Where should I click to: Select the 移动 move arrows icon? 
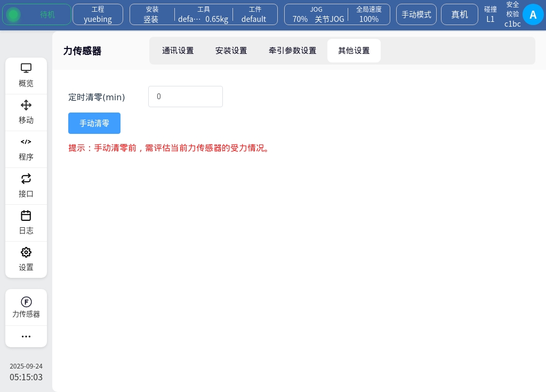(26, 106)
